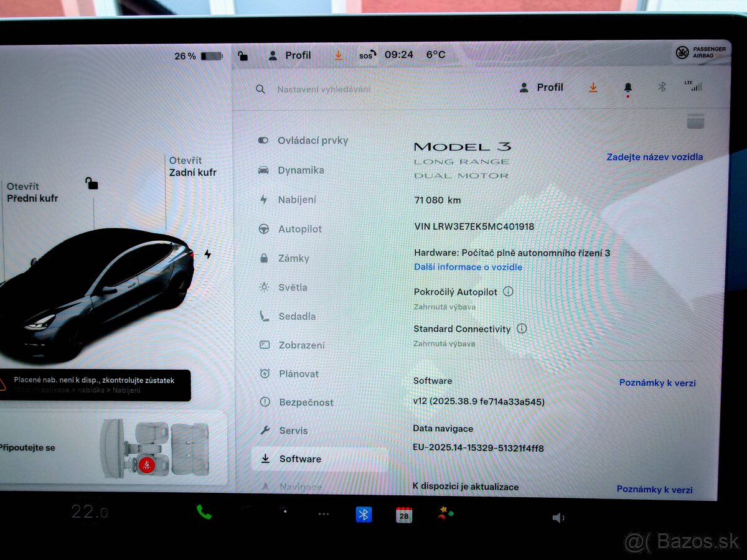Screen dimensions: 747x560
Task: Tap the passenger airbag status icon
Action: [x=680, y=53]
